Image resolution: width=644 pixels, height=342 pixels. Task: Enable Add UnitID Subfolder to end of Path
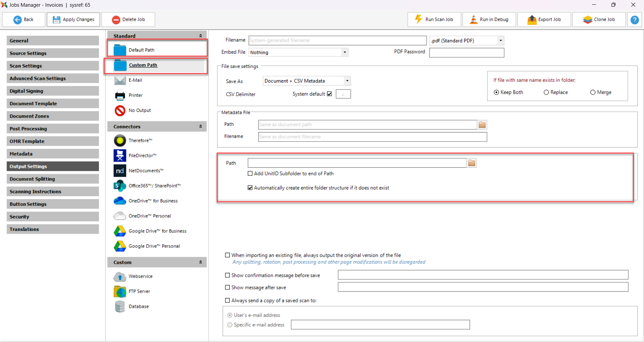(250, 173)
